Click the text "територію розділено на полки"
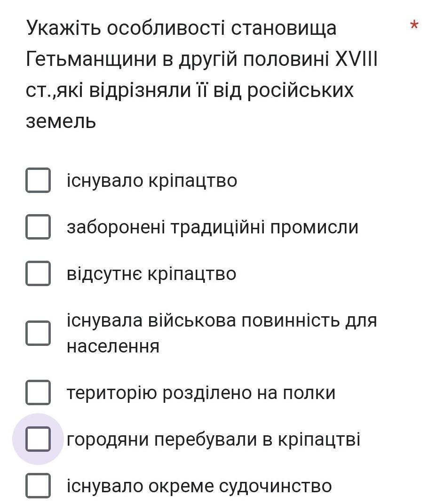The height and width of the screenshot is (504, 436). coord(201,393)
